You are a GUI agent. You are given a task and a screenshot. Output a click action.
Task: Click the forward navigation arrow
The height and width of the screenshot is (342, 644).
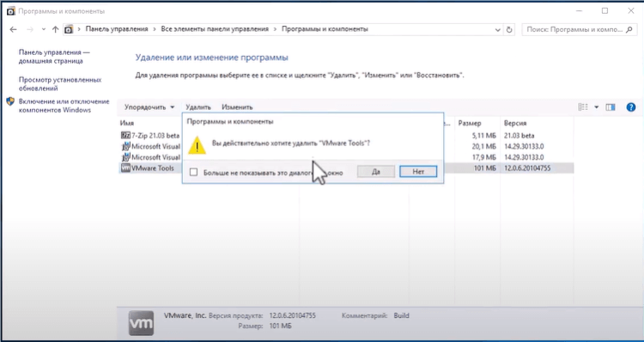(29, 29)
